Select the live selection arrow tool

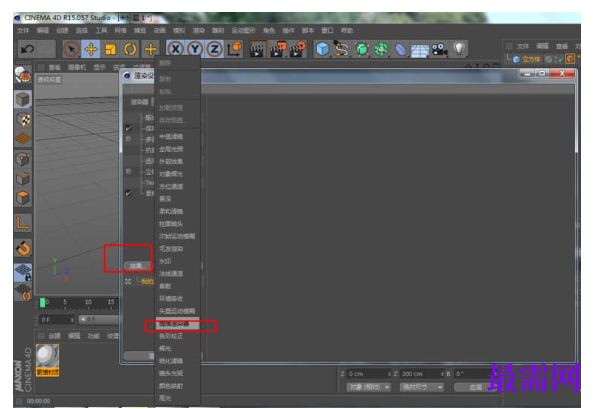71,49
